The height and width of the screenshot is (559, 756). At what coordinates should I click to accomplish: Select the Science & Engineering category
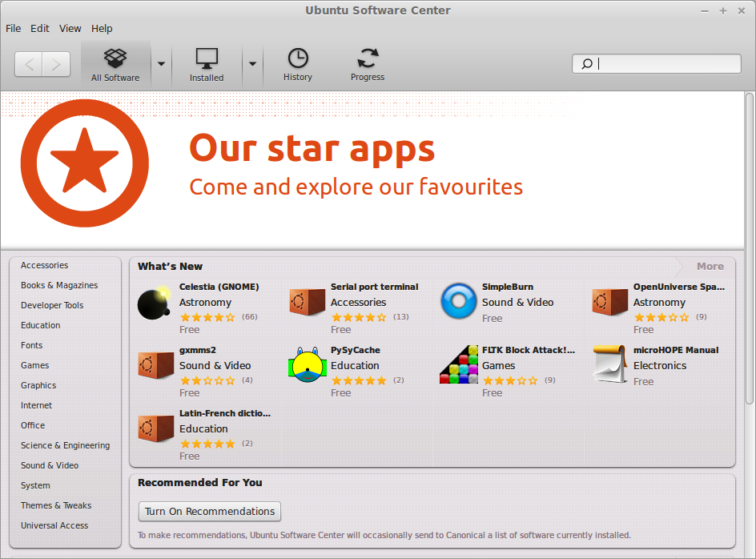pos(66,445)
